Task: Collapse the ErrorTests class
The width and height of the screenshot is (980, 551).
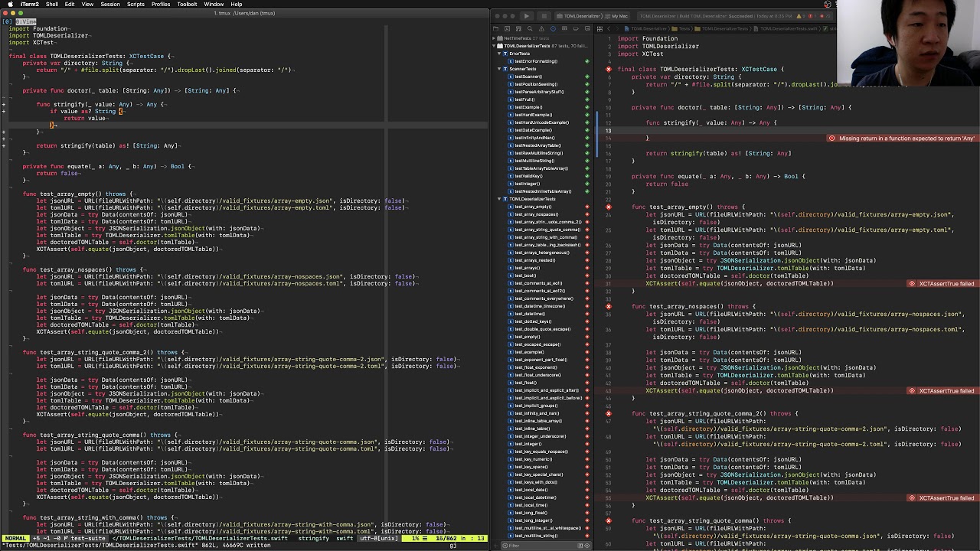Action: (x=500, y=54)
